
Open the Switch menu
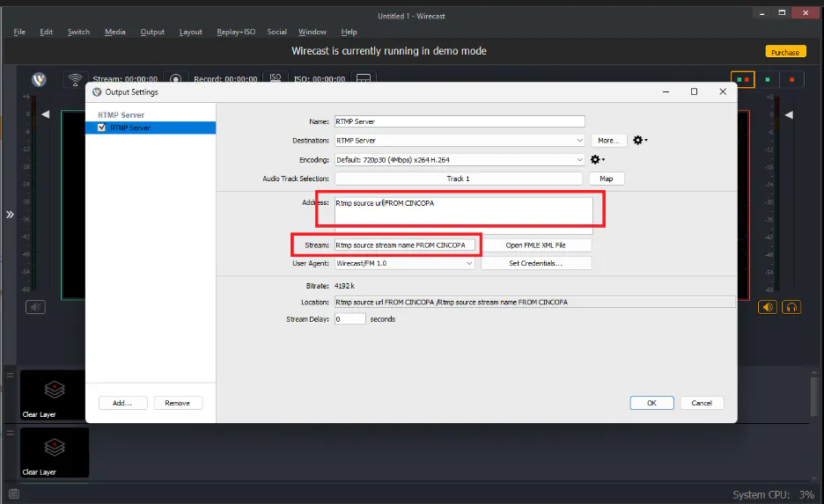(x=78, y=32)
